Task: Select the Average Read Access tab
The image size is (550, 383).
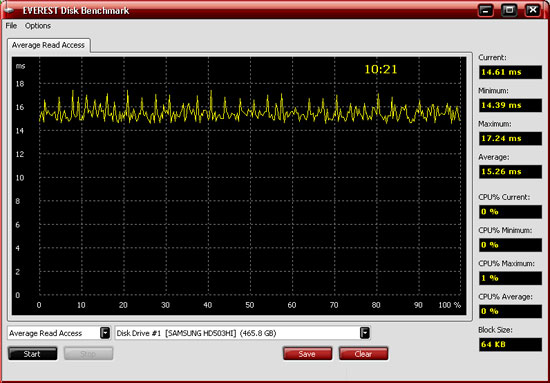Action: [48, 45]
